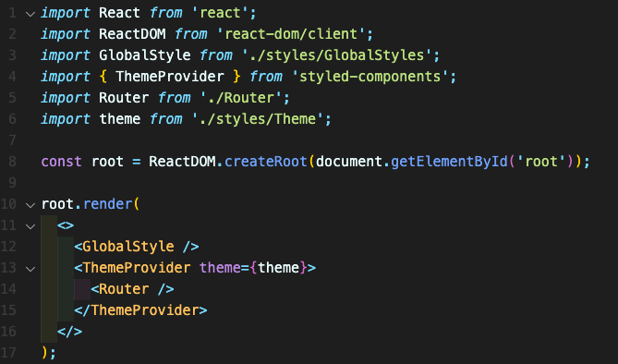Click the './styles/Theme' import path
618x364 pixels.
258,119
